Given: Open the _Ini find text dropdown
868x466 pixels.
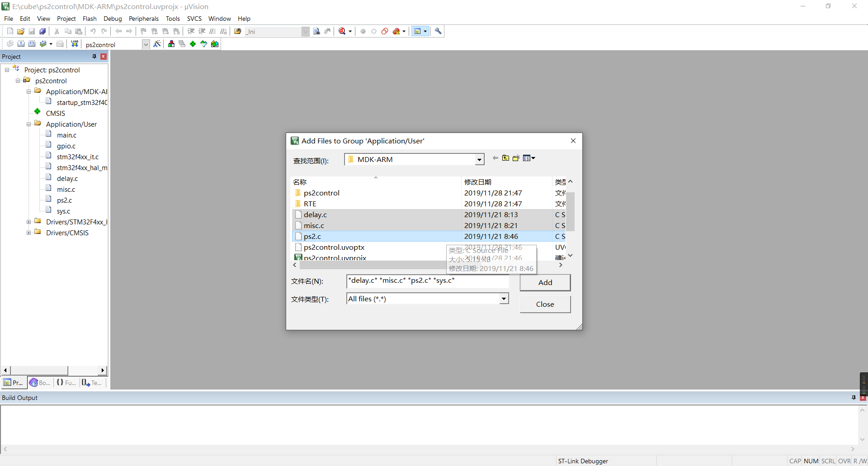Looking at the screenshot, I should (x=306, y=32).
